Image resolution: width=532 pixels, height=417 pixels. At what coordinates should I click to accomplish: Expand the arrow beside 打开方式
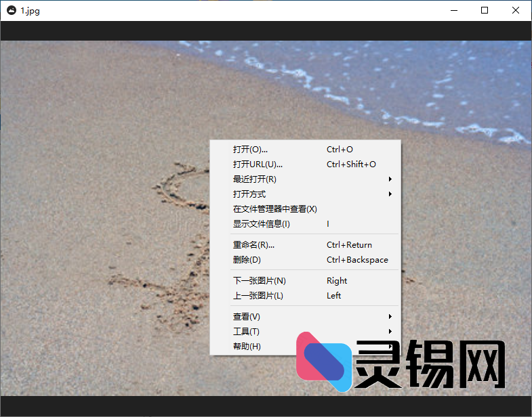pyautogui.click(x=390, y=194)
